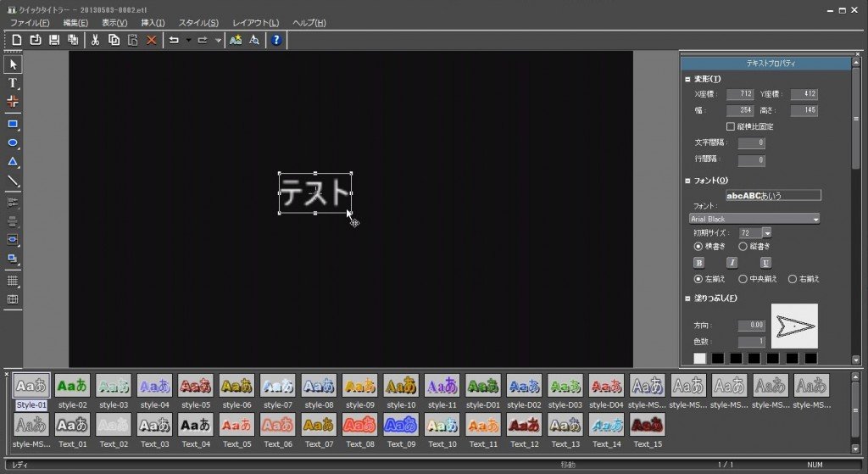Select the Rectangle shape tool
868x474 pixels.
coord(13,124)
